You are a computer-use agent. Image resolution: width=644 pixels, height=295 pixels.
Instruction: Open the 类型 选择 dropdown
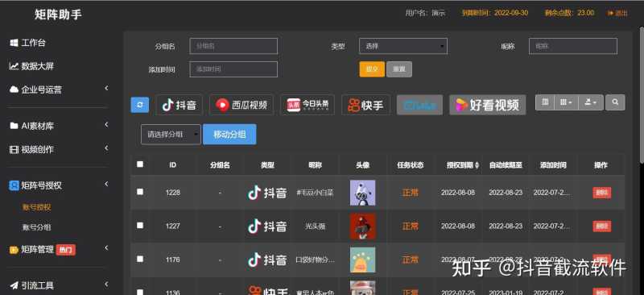click(x=403, y=46)
